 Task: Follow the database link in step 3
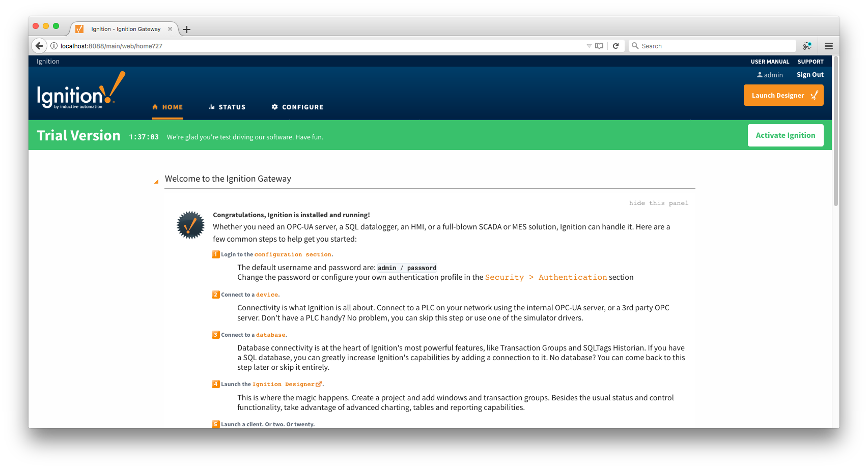(270, 335)
